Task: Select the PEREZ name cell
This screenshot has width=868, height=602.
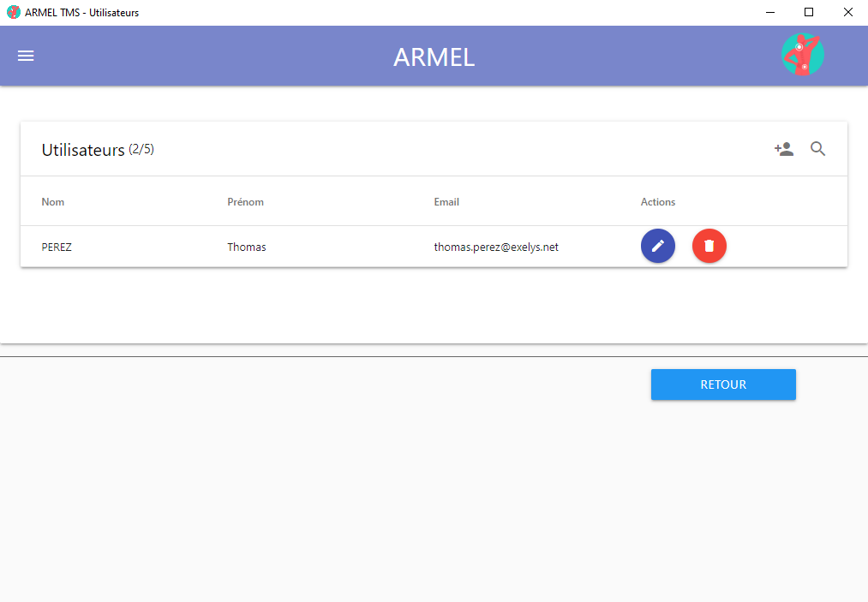Action: click(x=57, y=247)
